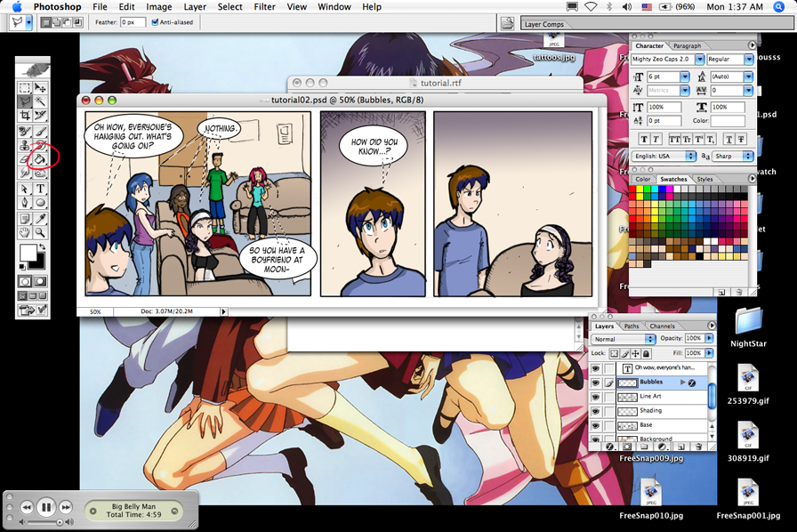Skip to next track in iTunes
The width and height of the screenshot is (797, 532).
[x=66, y=507]
